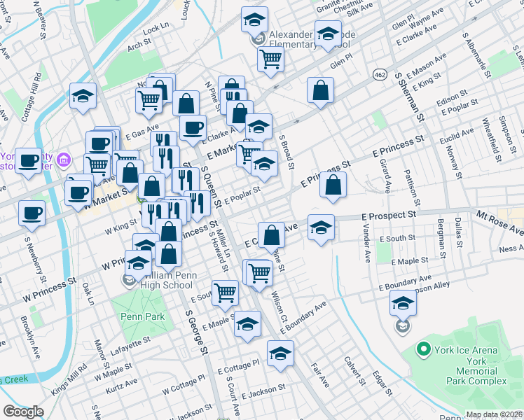The image size is (524, 420).
Task: Click the E Prospect St label
Action: (389, 216)
